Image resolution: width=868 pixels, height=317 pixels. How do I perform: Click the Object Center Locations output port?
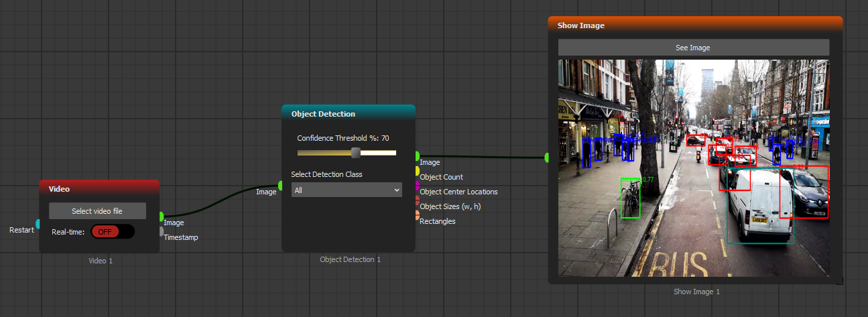[x=417, y=185]
